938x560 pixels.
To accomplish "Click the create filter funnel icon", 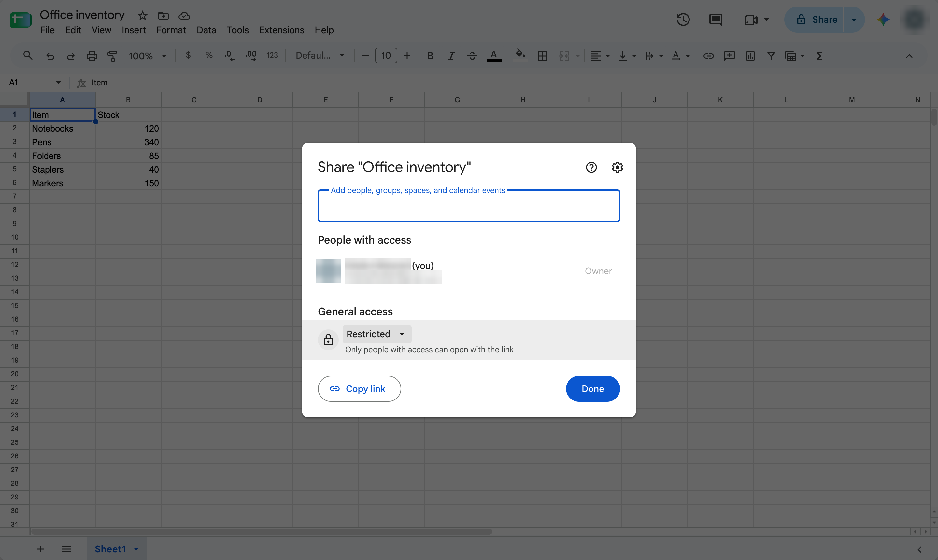I will 771,56.
